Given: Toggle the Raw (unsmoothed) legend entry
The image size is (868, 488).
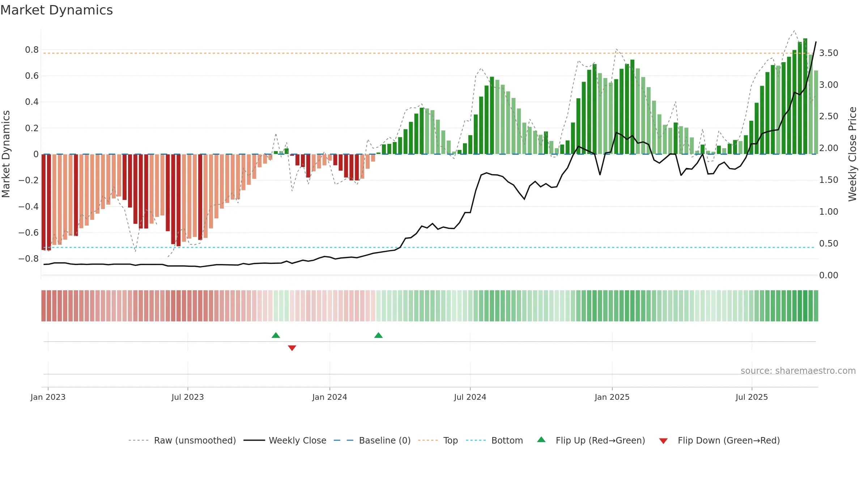Looking at the screenshot, I should [x=182, y=440].
